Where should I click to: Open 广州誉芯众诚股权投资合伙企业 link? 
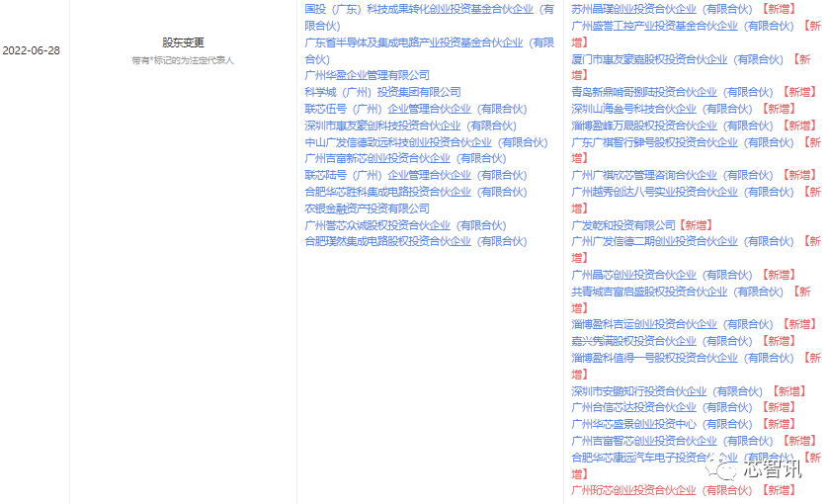pyautogui.click(x=405, y=225)
